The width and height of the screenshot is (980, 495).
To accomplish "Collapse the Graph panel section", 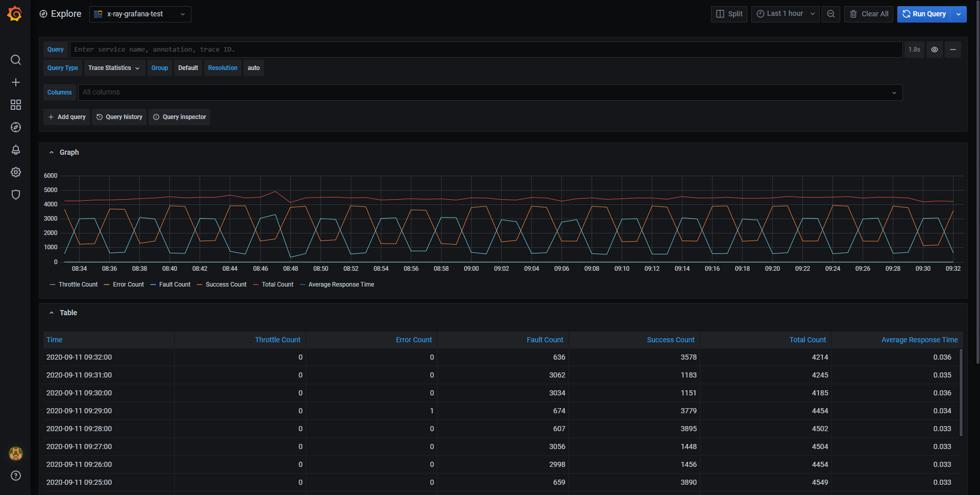I will 52,152.
